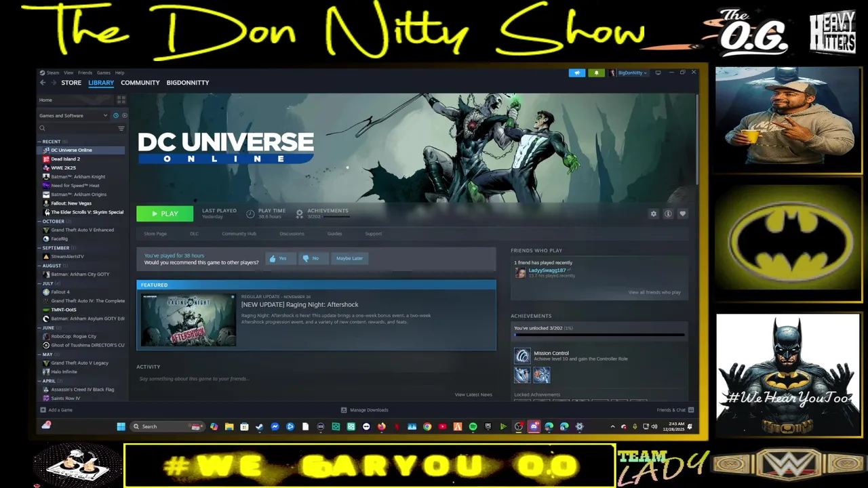Click the Windows taskbar Search box
The width and height of the screenshot is (868, 488).
coord(167,426)
